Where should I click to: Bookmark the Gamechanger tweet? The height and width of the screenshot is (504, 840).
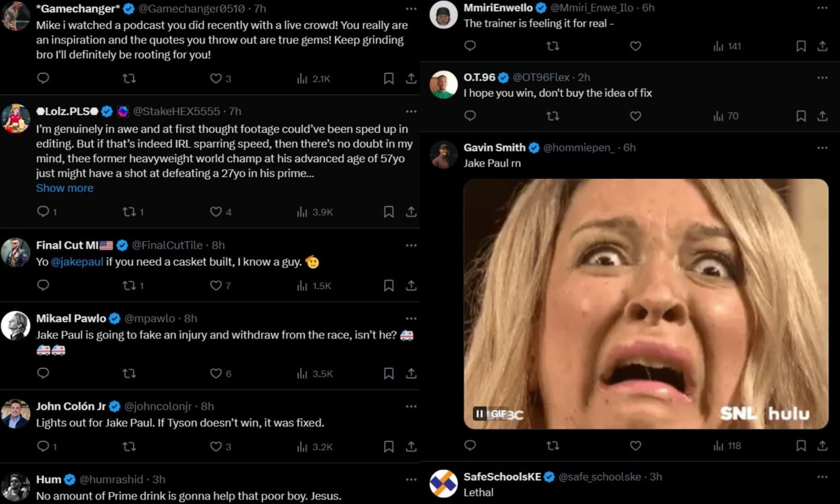(388, 78)
